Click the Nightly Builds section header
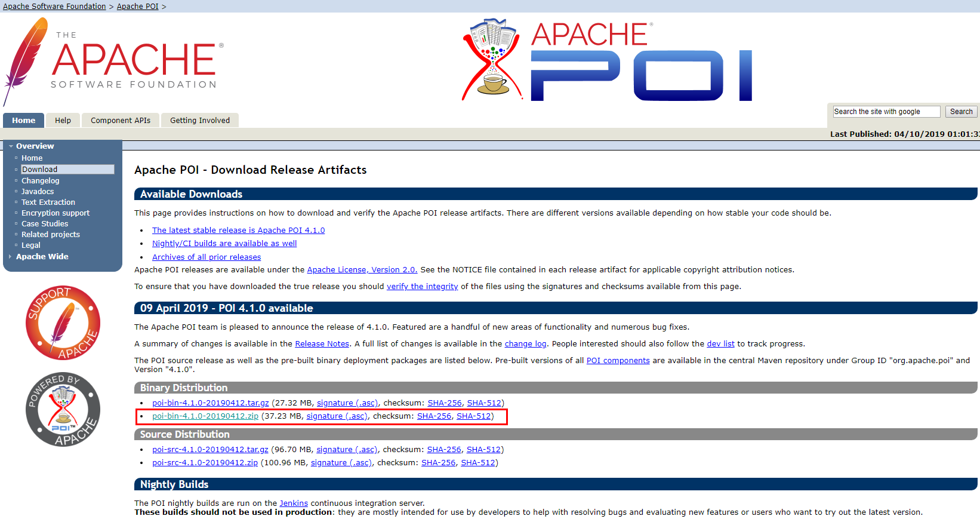The image size is (980, 519). coord(556,484)
